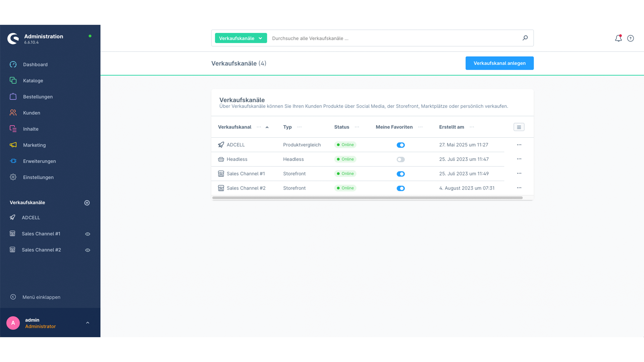Open the notifications bell icon
Image resolution: width=644 pixels, height=362 pixels.
[618, 38]
